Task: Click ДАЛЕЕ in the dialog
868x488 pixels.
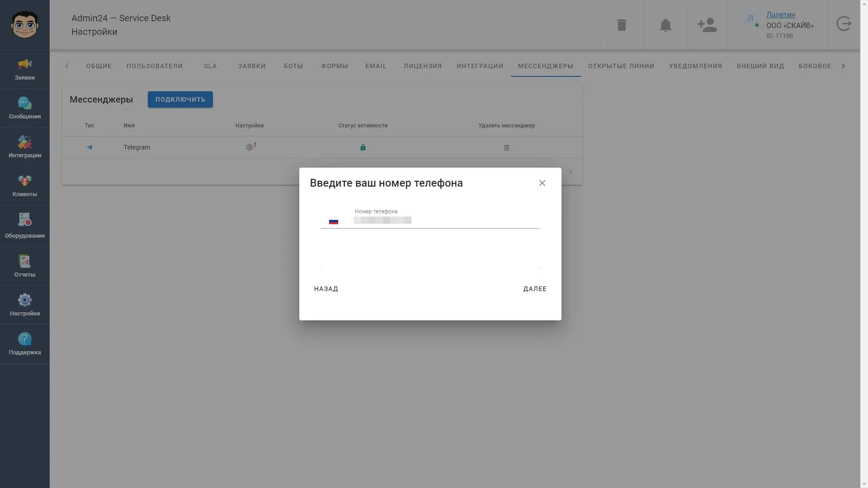Action: pyautogui.click(x=535, y=289)
